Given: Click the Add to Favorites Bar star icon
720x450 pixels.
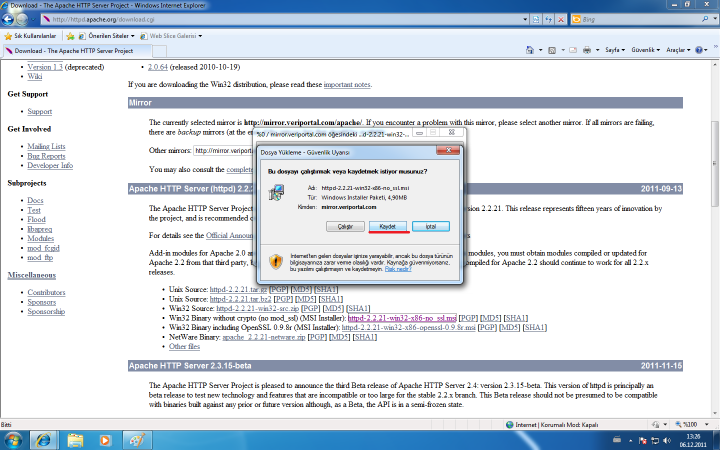Looking at the screenshot, I should 70,36.
